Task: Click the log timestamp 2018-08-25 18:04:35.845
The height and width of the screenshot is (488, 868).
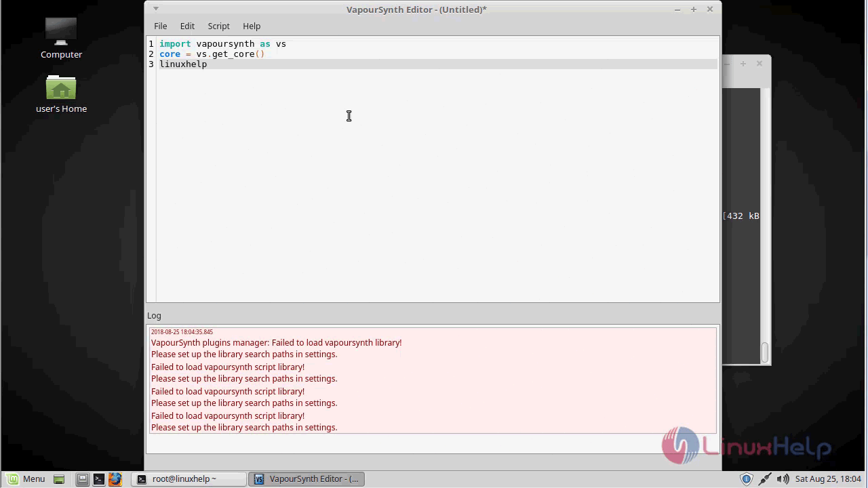Action: [x=182, y=332]
